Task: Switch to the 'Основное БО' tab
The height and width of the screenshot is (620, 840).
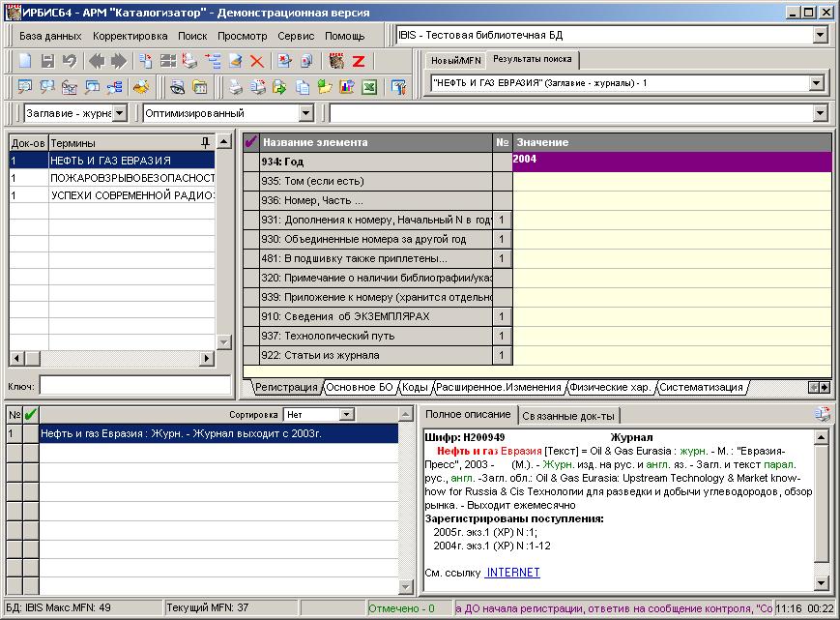Action: (x=360, y=387)
